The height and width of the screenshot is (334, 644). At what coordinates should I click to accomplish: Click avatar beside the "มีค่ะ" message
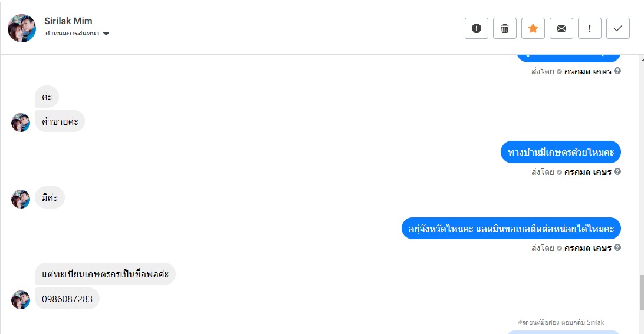point(21,199)
